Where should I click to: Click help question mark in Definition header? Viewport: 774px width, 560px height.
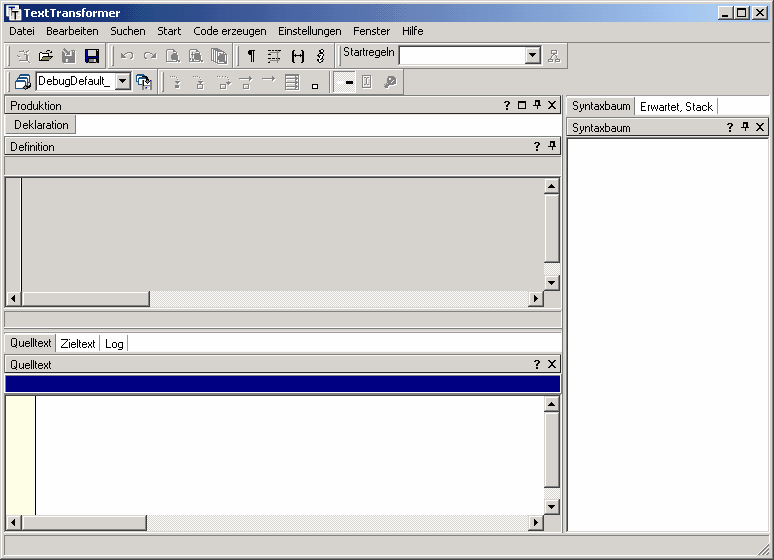[537, 146]
